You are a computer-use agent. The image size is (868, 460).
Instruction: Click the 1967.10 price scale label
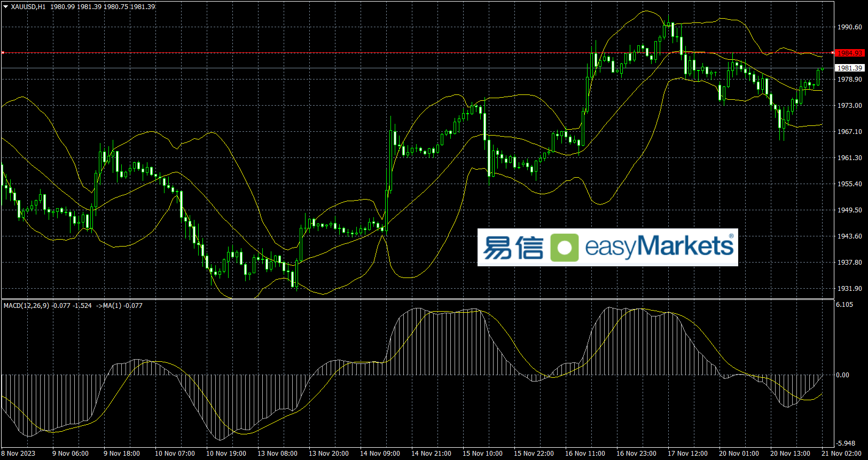point(849,131)
